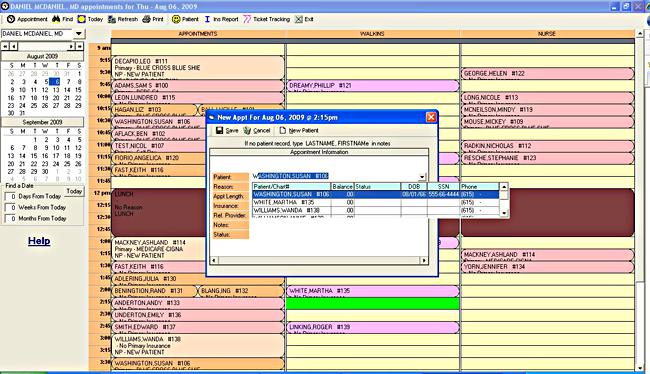
Task: Open RESCHE,STEPHANIE #123 nurse appointment
Action: pos(547,158)
